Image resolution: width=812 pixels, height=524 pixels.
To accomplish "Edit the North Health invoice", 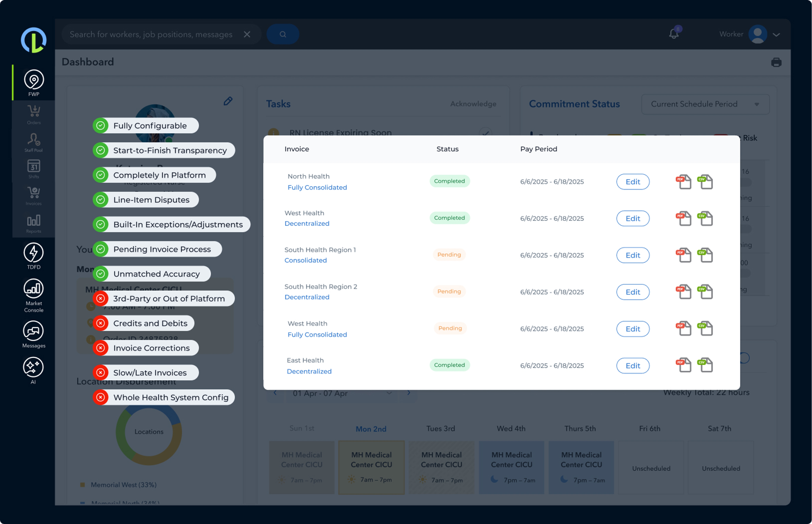I will [x=633, y=182].
